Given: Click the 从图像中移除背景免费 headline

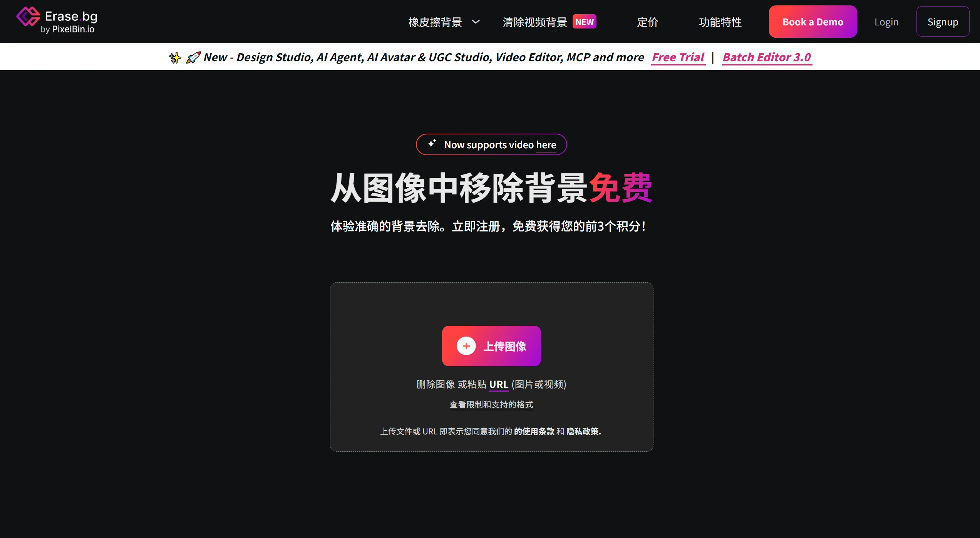Looking at the screenshot, I should pos(491,188).
